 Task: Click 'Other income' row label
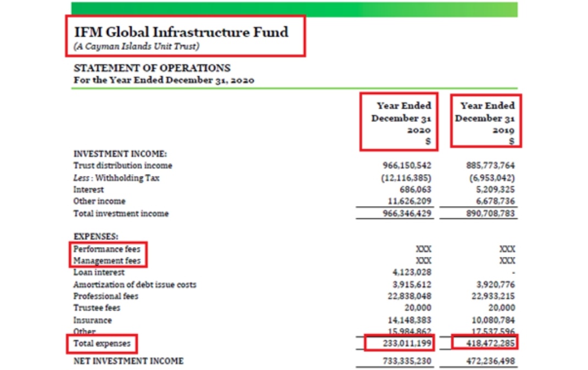click(x=99, y=201)
